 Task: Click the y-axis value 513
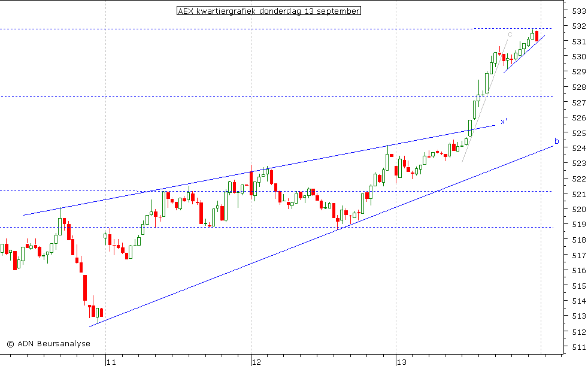coord(579,316)
